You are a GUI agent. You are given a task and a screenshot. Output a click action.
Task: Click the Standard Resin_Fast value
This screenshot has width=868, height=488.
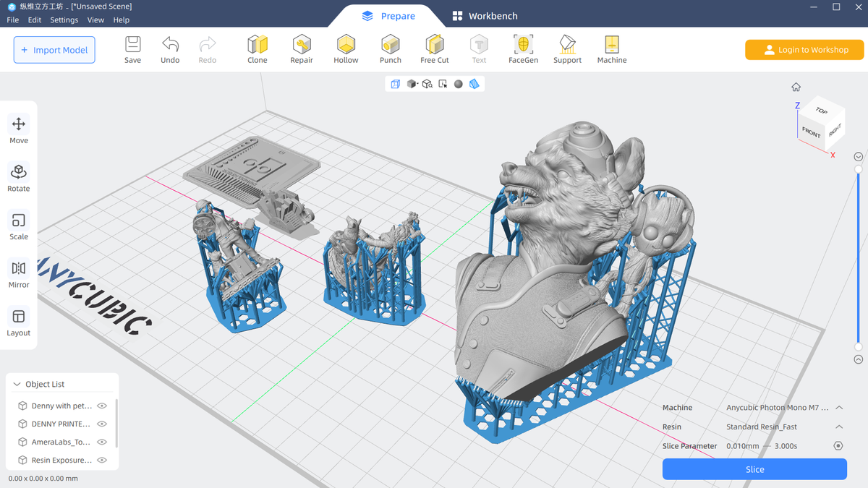click(x=761, y=427)
